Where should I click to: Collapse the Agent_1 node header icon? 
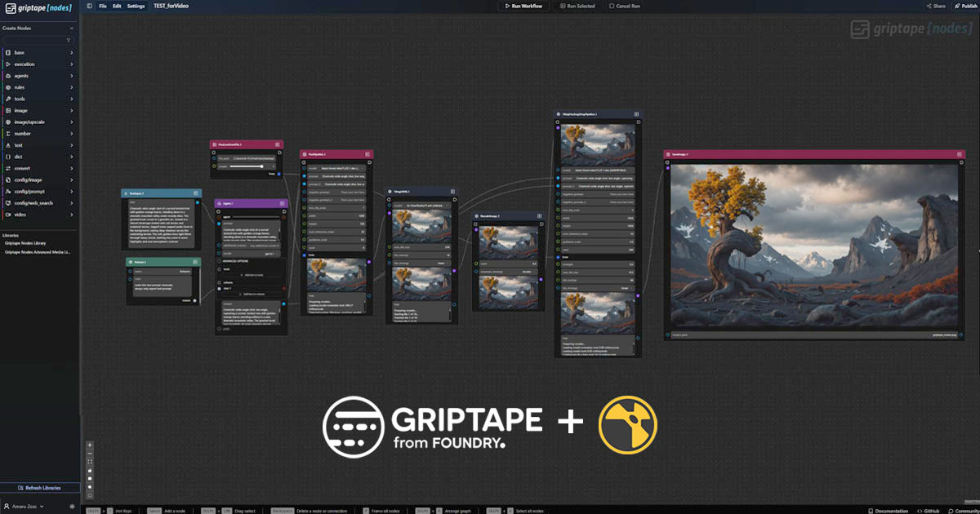282,203
